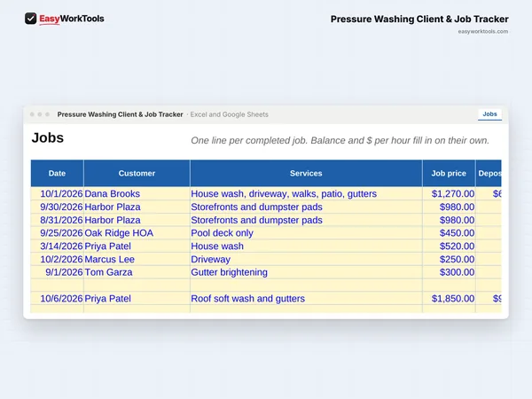
Task: Select the House wash service cell
Action: 306,246
